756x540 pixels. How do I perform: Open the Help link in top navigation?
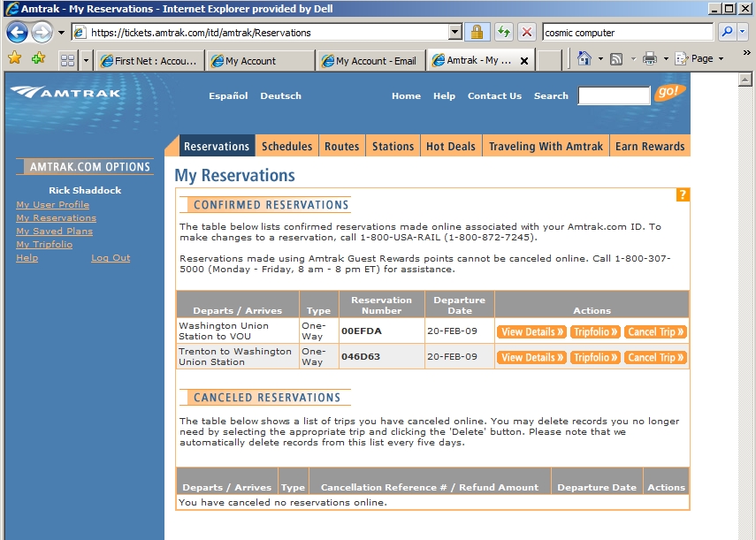pyautogui.click(x=444, y=95)
